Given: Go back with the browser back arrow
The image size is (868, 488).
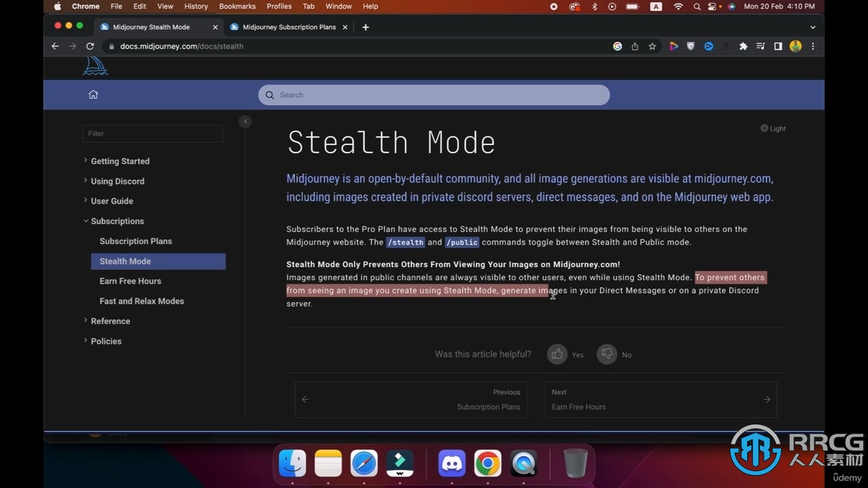Looking at the screenshot, I should 56,46.
